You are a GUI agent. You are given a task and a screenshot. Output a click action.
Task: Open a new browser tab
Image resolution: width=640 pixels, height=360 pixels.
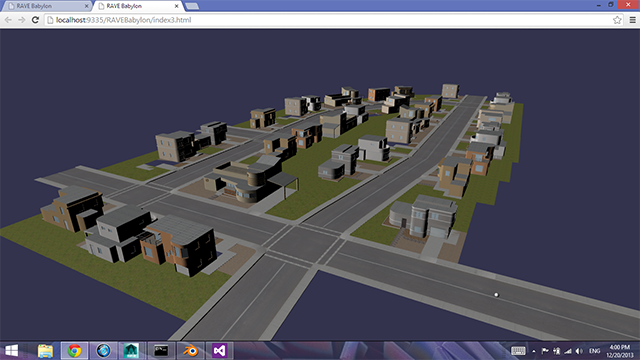point(192,6)
